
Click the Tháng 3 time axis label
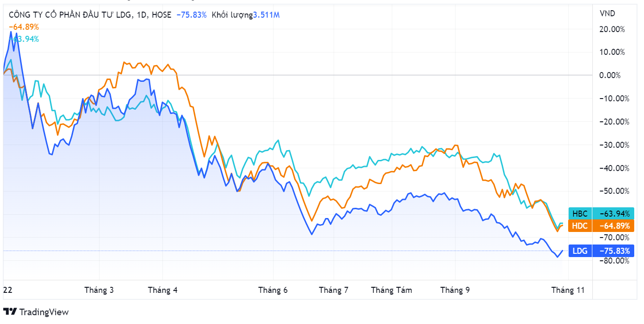pos(99,291)
